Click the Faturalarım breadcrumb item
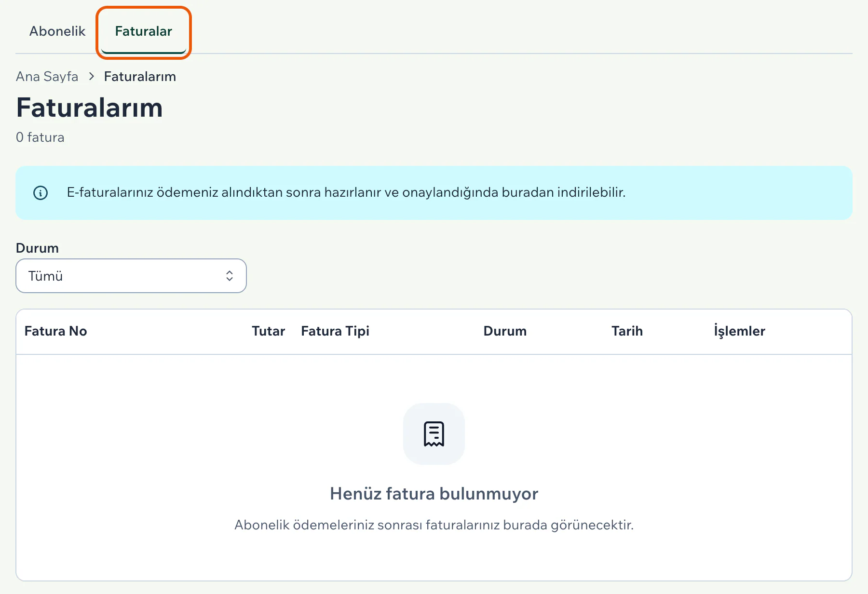The width and height of the screenshot is (868, 594). click(x=140, y=77)
